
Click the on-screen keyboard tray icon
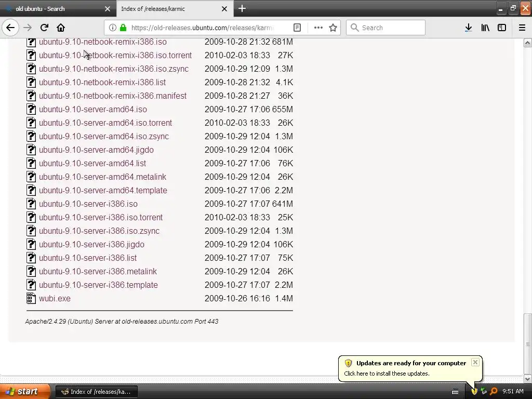(455, 392)
